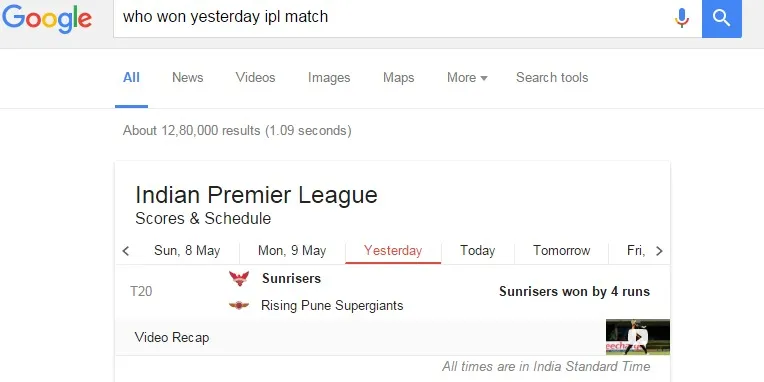The height and width of the screenshot is (382, 764).
Task: Go to previous dates with left arrow
Action: pyautogui.click(x=126, y=251)
